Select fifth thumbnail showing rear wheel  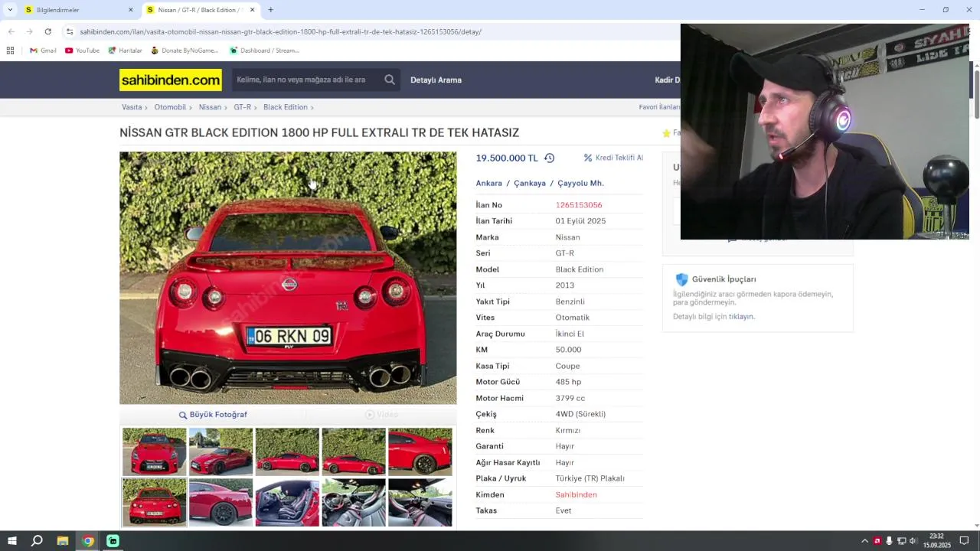[x=420, y=452]
